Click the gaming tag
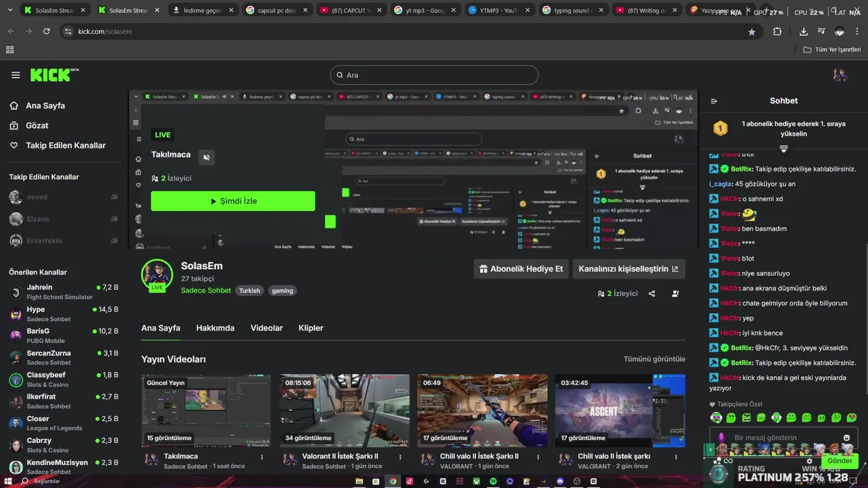The width and height of the screenshot is (868, 488). pyautogui.click(x=282, y=291)
